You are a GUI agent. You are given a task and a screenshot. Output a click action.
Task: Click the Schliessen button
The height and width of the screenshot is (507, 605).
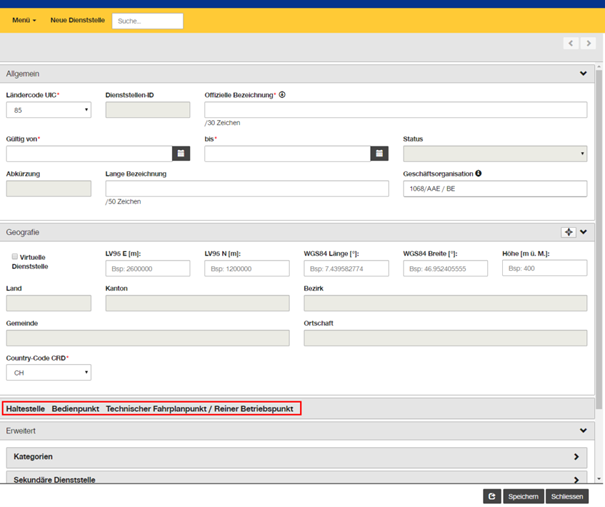(567, 496)
